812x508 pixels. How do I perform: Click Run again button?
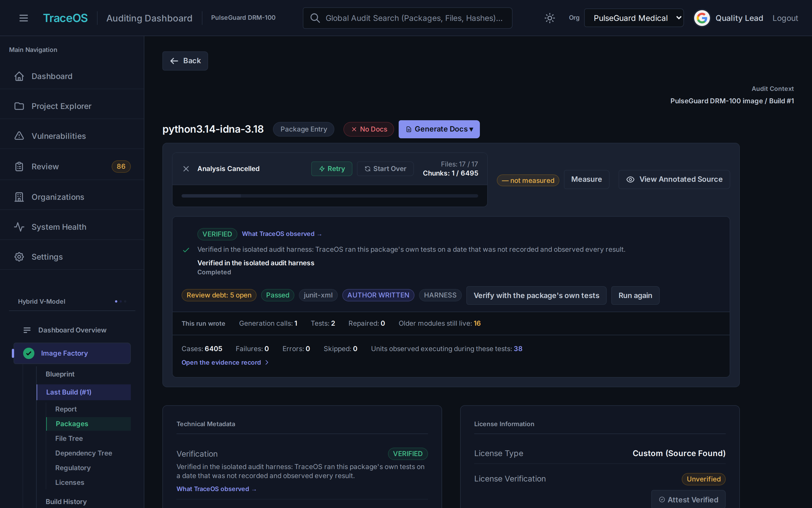click(635, 295)
